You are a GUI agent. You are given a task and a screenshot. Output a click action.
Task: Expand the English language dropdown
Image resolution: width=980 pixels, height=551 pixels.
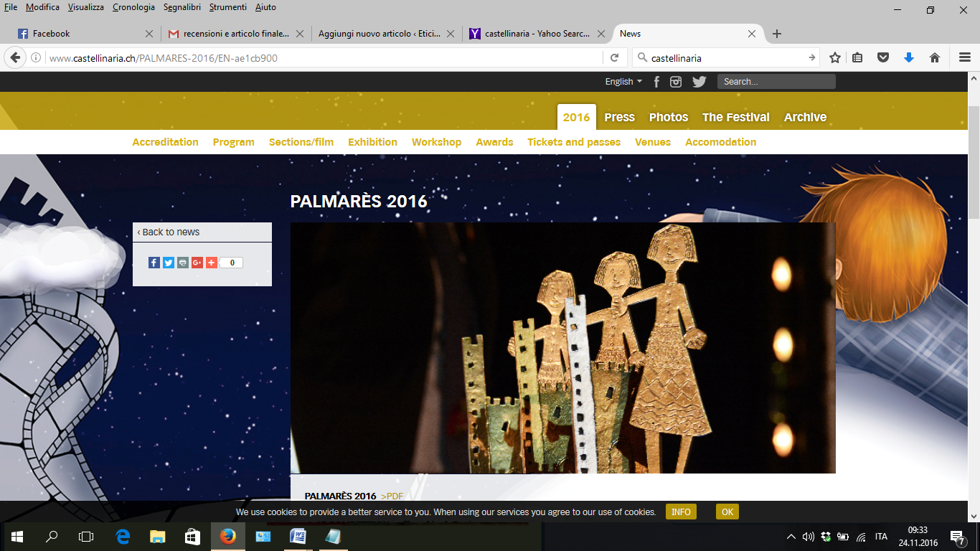pos(623,82)
